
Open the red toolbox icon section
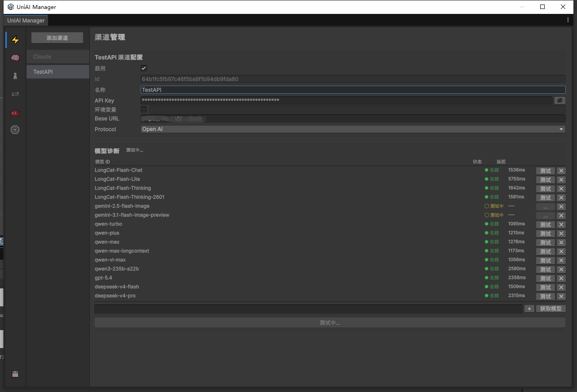point(15,112)
